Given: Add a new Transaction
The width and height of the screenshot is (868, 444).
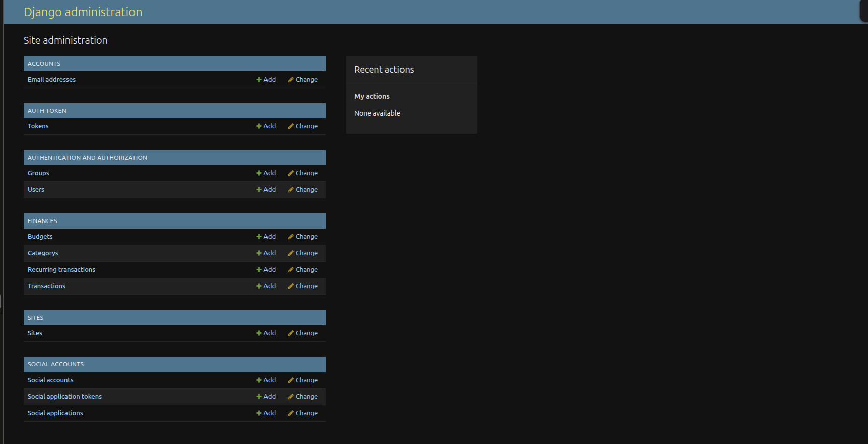Looking at the screenshot, I should (266, 286).
